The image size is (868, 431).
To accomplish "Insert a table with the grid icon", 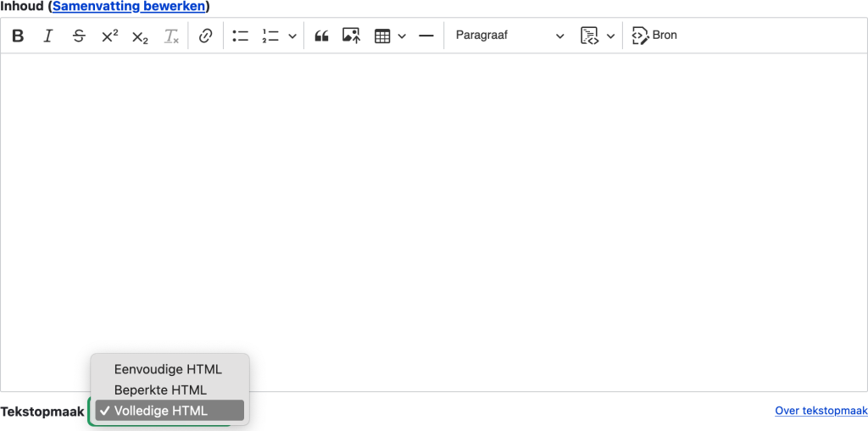I will [x=382, y=36].
